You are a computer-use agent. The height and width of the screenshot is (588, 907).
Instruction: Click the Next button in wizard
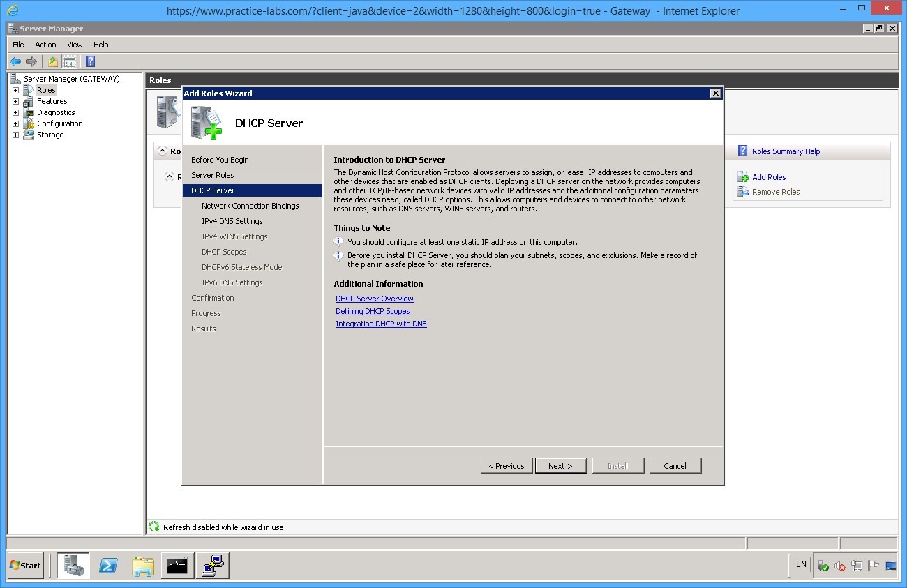click(x=560, y=466)
